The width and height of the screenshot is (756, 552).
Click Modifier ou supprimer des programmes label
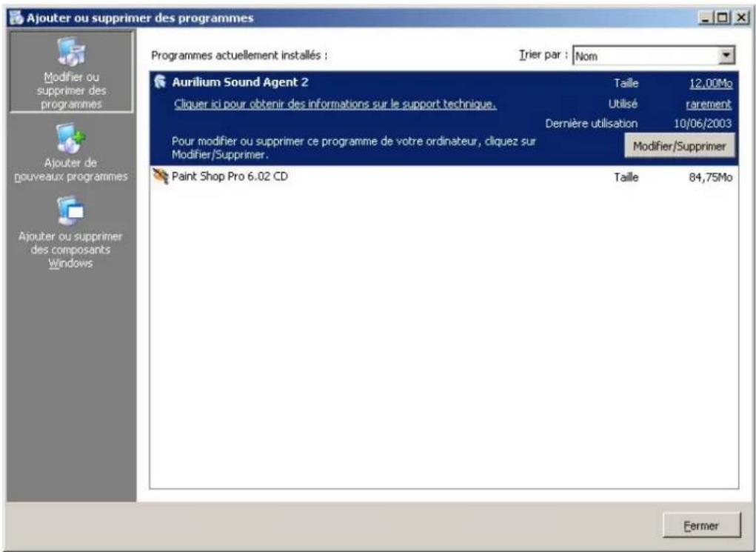click(71, 90)
